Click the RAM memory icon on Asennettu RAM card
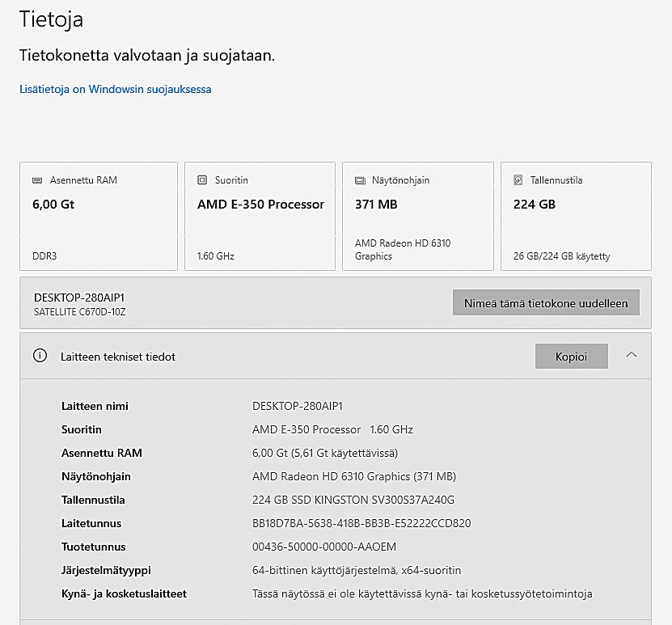This screenshot has width=672, height=625. click(x=37, y=180)
